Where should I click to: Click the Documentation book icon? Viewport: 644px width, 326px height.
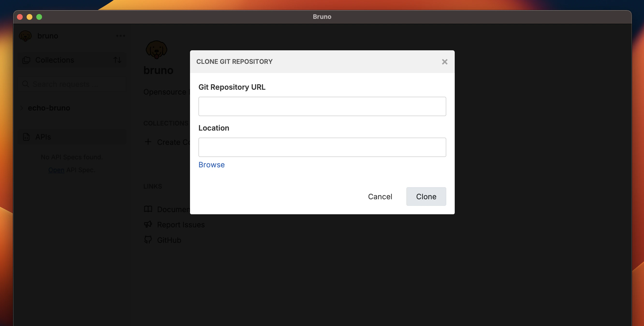[148, 209]
